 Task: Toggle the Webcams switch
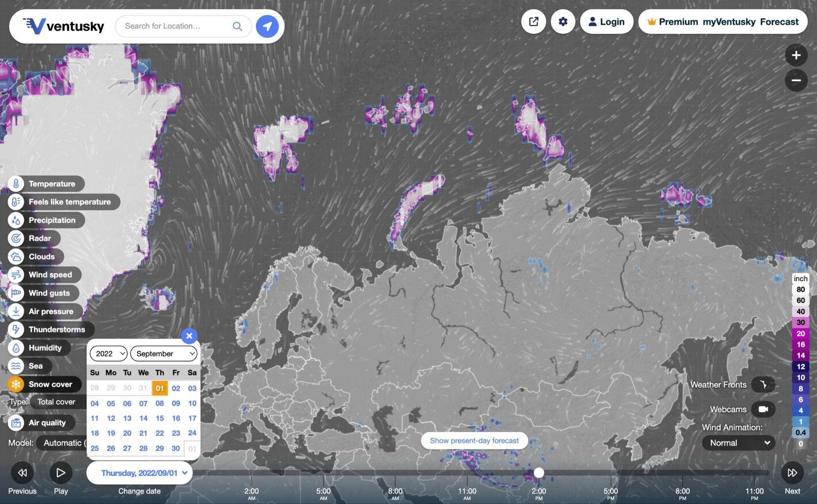tap(763, 409)
